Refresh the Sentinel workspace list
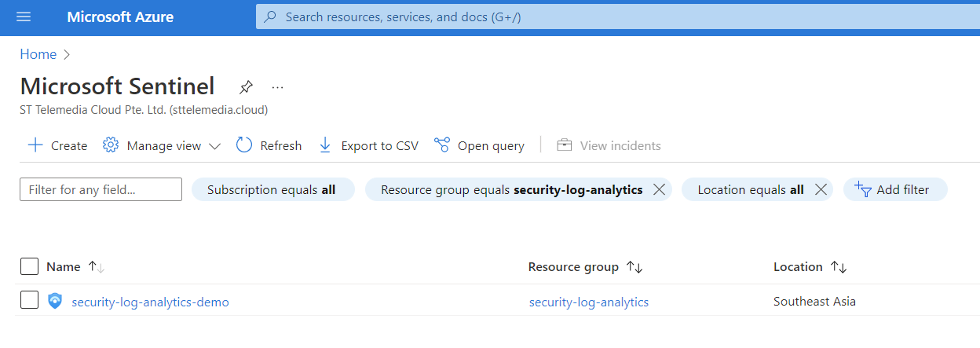The width and height of the screenshot is (980, 348). tap(269, 145)
